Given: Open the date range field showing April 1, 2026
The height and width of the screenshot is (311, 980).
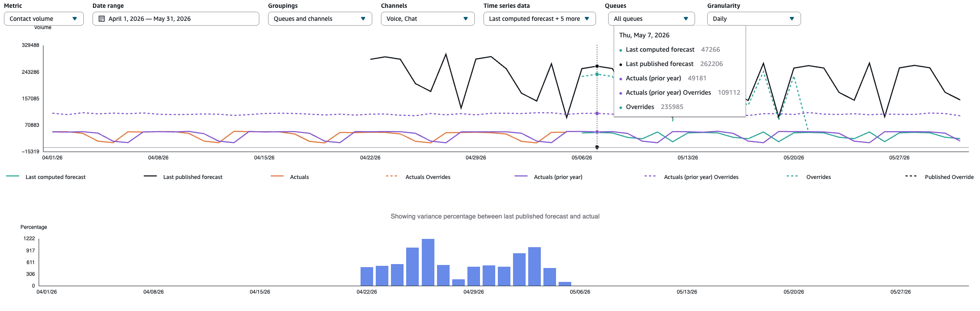Looking at the screenshot, I should [176, 19].
